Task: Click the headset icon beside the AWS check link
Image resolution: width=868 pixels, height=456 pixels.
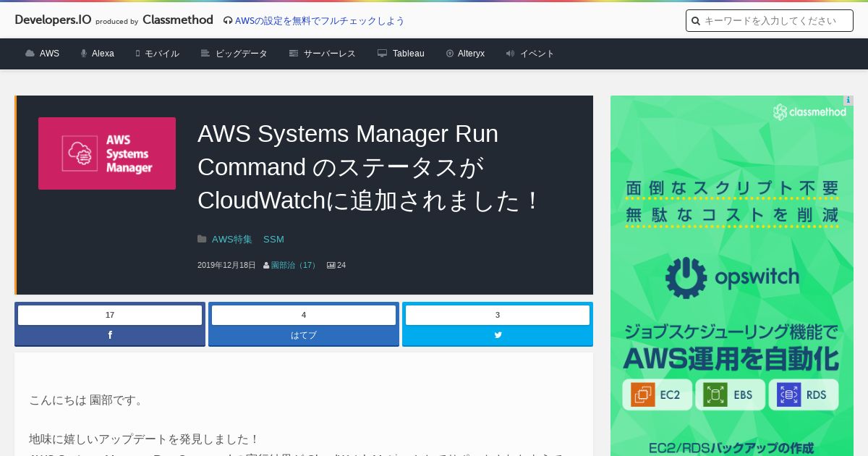Action: 228,21
